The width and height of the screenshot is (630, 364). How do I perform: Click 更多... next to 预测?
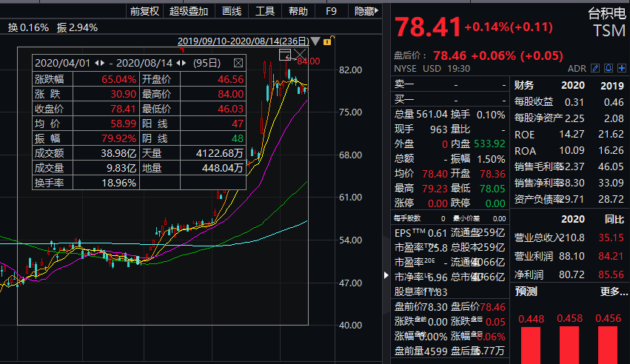click(614, 291)
